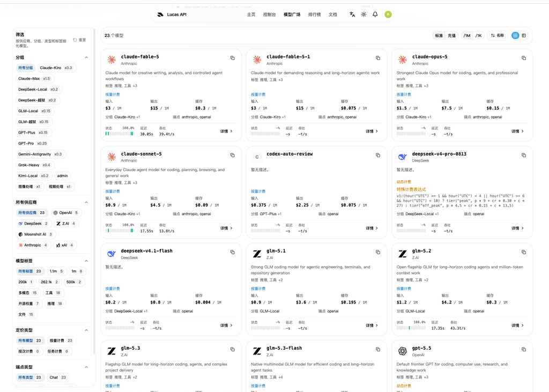
Task: Select the Chat endpoint type filter
Action: 58,378
